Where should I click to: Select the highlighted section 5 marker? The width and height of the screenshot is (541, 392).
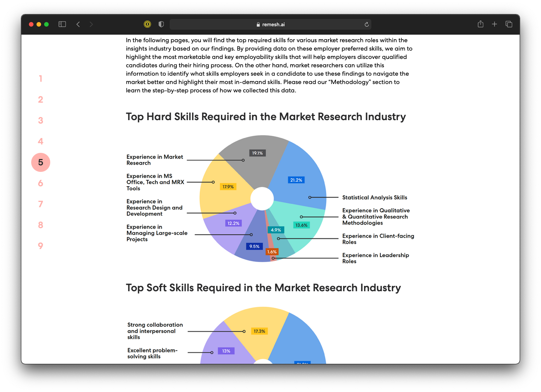pos(41,162)
